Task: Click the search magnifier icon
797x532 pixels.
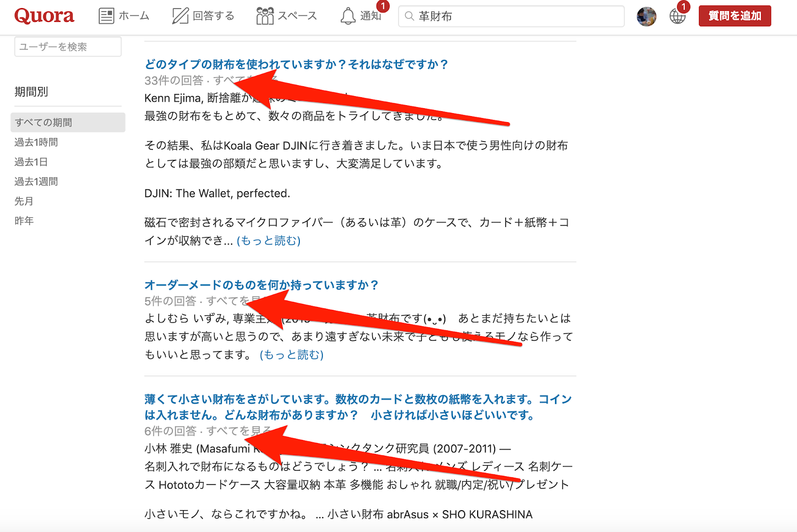Action: tap(409, 16)
